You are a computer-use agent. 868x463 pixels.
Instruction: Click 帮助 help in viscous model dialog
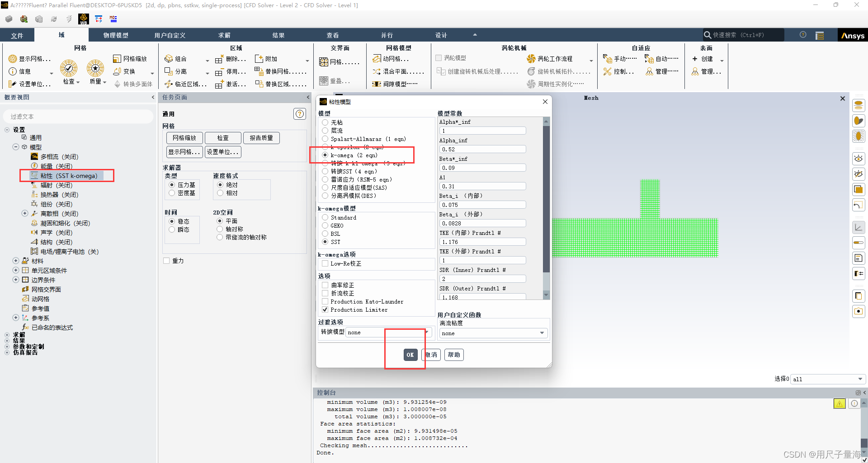click(x=454, y=355)
